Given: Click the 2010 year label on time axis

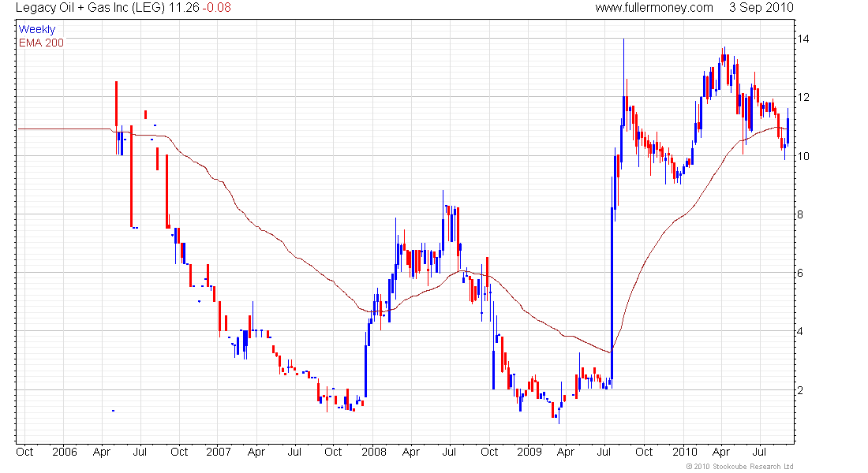Looking at the screenshot, I should (685, 452).
